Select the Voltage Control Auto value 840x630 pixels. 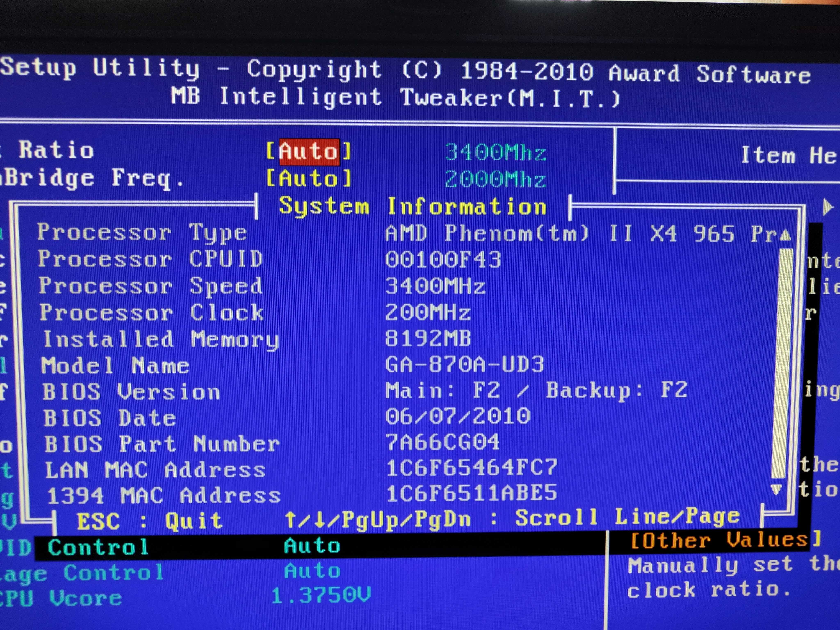tap(312, 571)
